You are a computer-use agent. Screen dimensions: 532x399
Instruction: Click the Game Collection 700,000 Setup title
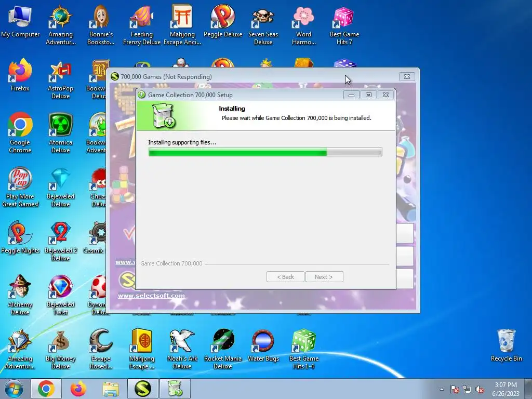190,95
